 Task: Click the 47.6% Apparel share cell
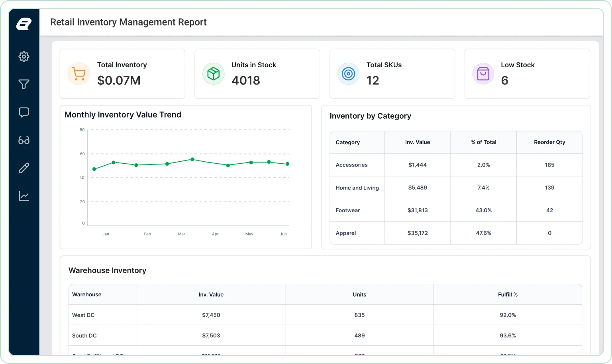[484, 233]
